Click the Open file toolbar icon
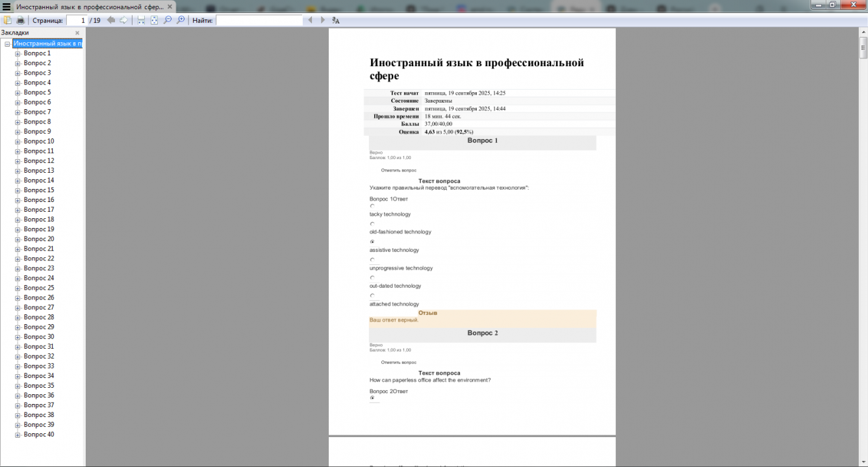868x467 pixels. (x=8, y=20)
